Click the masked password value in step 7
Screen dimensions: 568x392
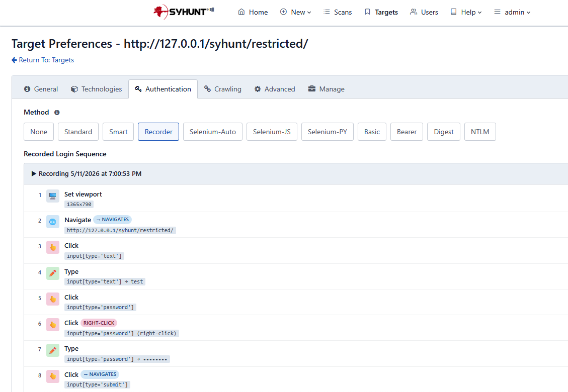(x=155, y=359)
